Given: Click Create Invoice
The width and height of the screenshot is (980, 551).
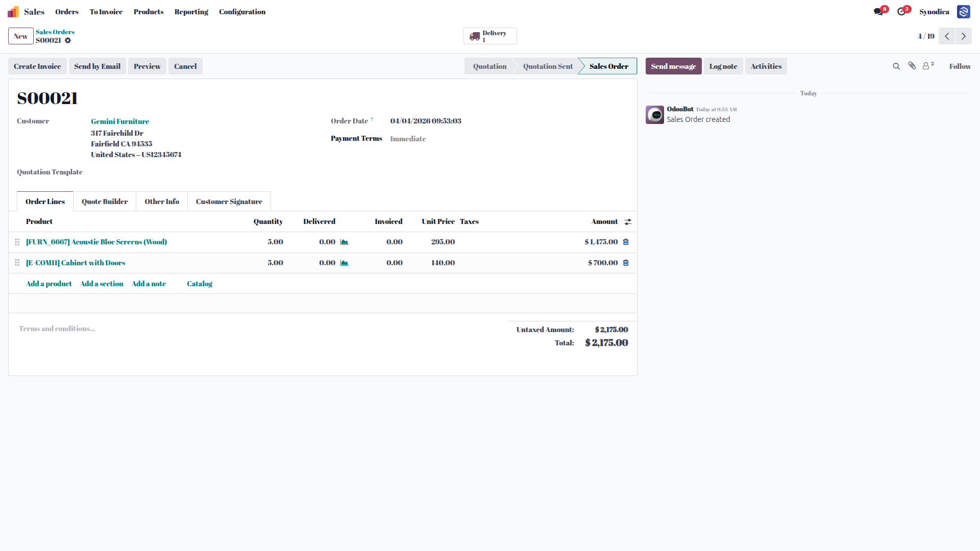Looking at the screenshot, I should point(37,66).
